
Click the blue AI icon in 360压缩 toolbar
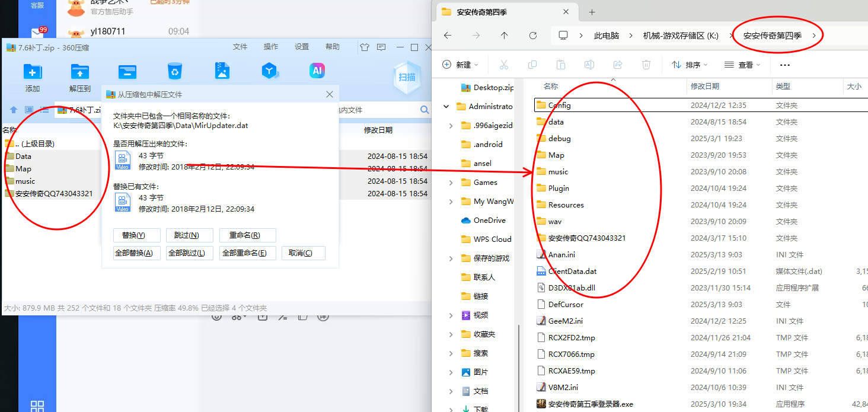click(317, 71)
